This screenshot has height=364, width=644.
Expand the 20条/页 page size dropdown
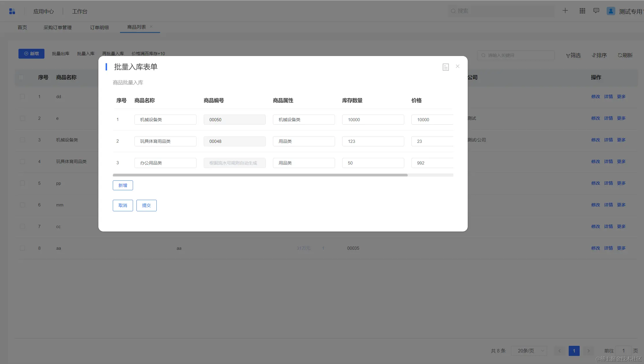pyautogui.click(x=529, y=351)
